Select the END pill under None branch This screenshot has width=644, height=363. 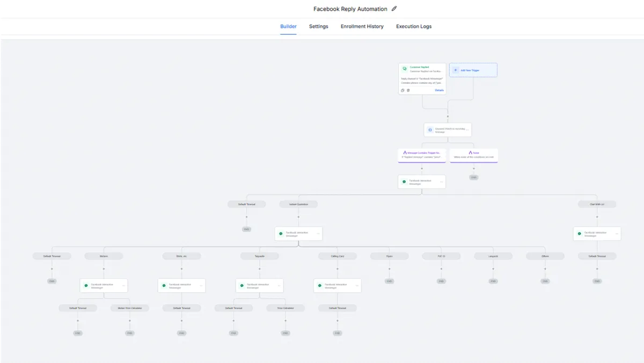coord(473,177)
